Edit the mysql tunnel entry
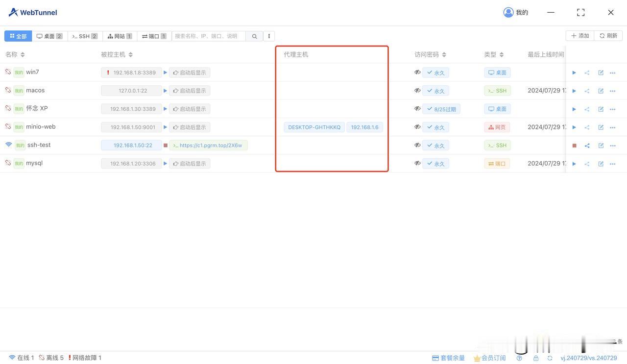627x364 pixels. tap(601, 164)
